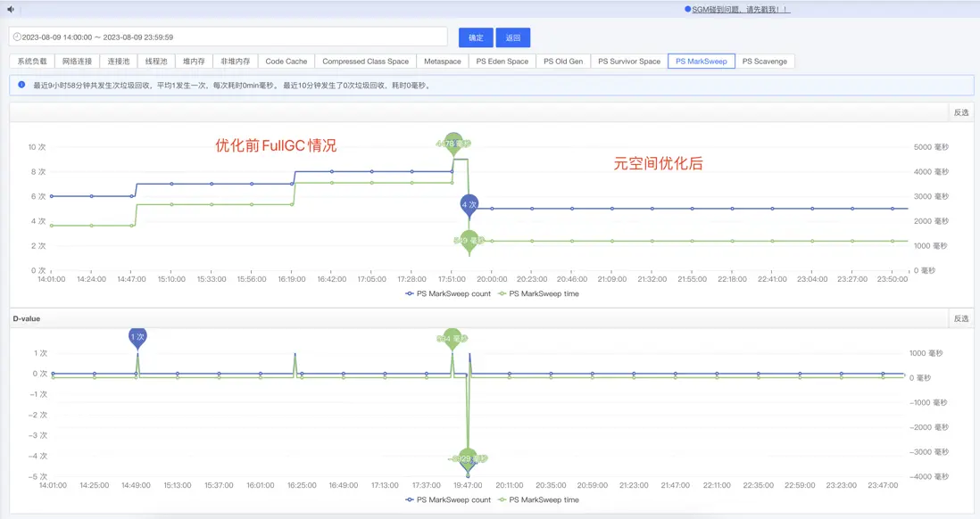Click 反选 button on the D-value chart
Screen dimensions: 980x519
tap(961, 318)
